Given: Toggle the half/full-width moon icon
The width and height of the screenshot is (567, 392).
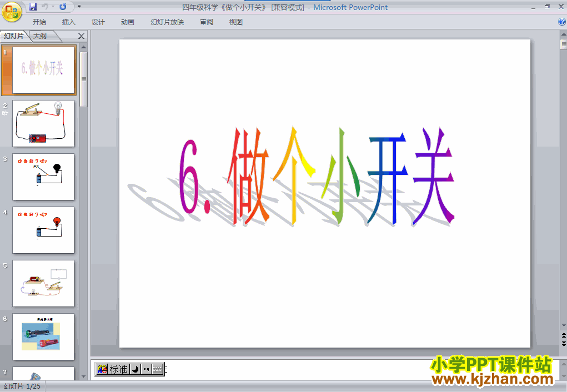Looking at the screenshot, I should coord(136,369).
